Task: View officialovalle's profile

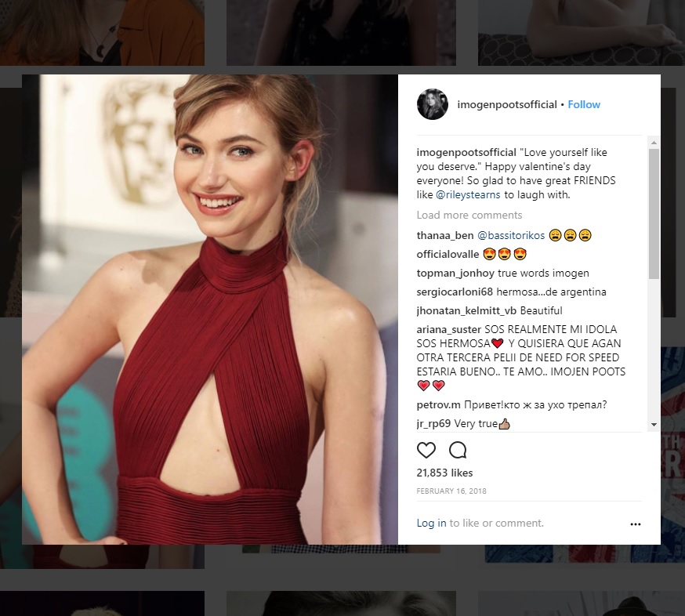Action: coord(448,254)
